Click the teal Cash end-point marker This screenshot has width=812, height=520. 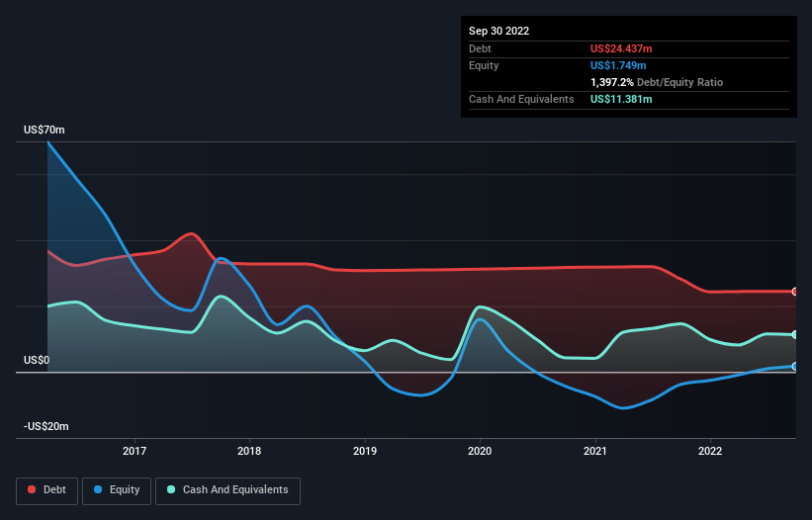coord(795,335)
